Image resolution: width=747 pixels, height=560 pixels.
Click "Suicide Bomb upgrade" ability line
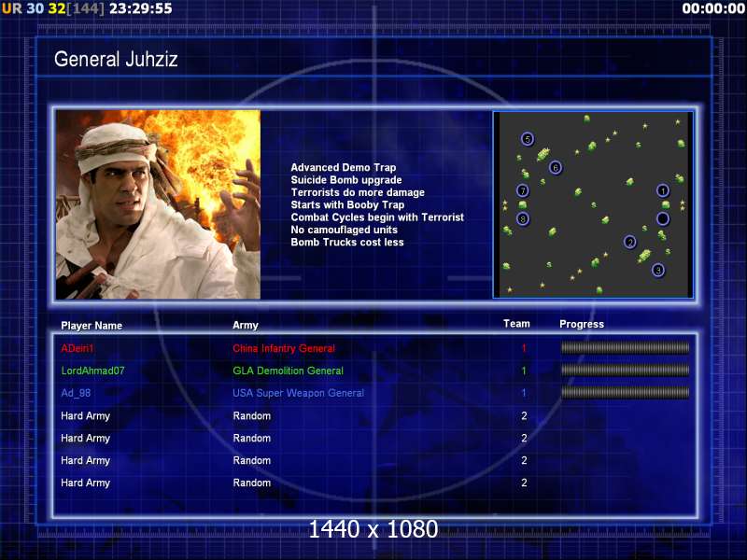(x=346, y=180)
